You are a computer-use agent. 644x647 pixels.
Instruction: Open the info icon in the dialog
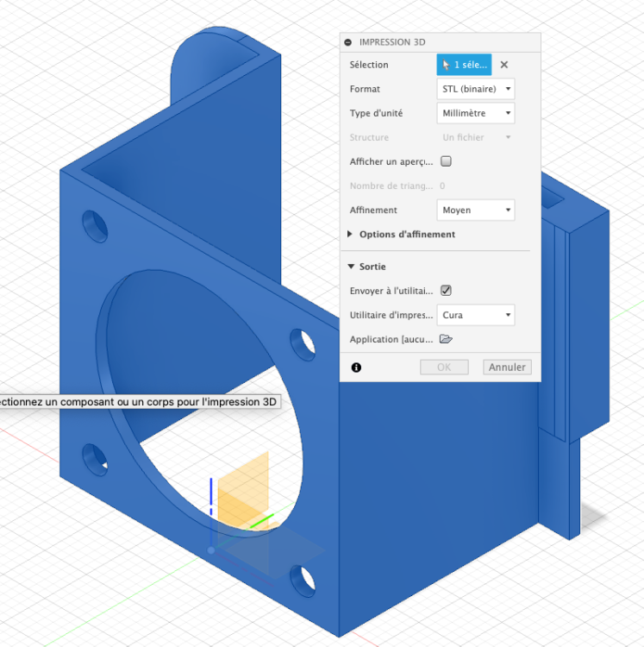(356, 367)
